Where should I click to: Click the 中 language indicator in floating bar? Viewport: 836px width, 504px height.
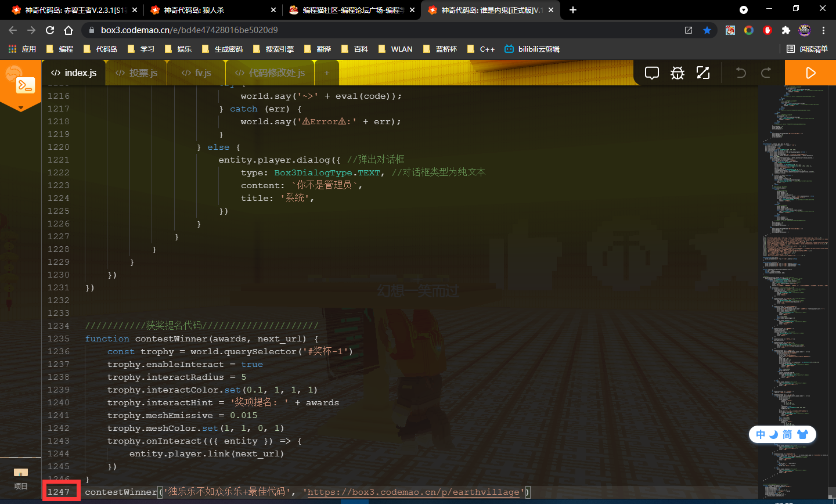point(761,434)
